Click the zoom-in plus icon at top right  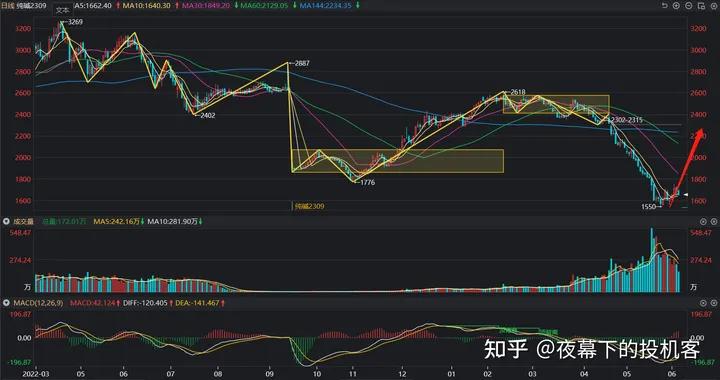pos(676,6)
